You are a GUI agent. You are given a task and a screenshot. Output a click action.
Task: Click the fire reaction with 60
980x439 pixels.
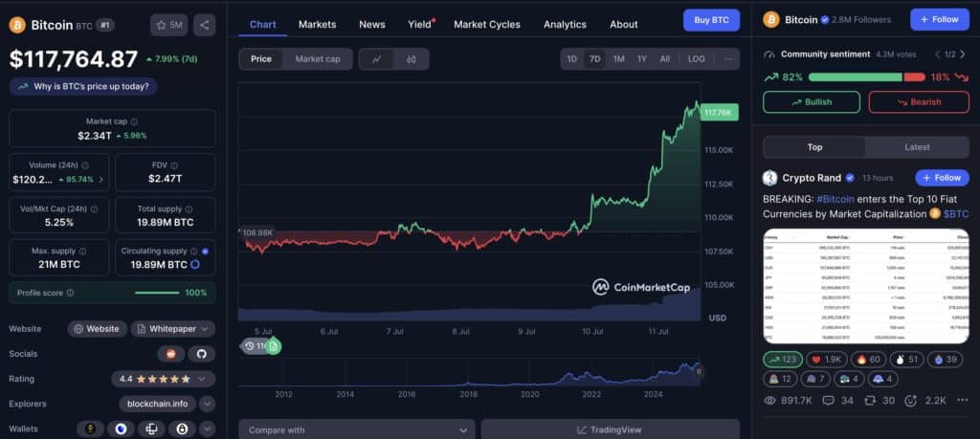(x=867, y=359)
